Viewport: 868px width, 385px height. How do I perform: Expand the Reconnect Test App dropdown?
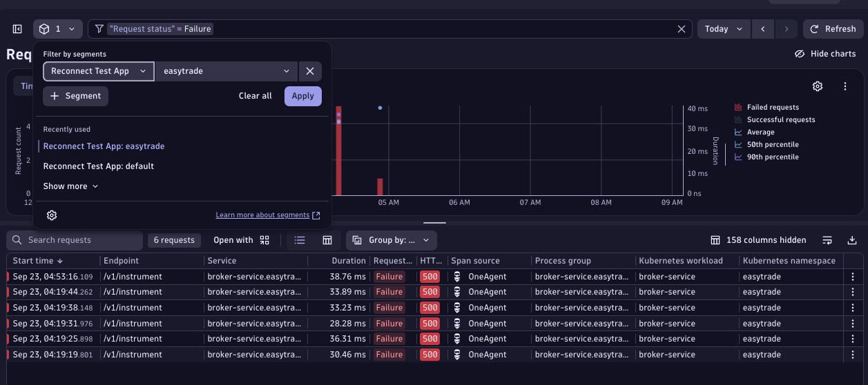click(99, 71)
